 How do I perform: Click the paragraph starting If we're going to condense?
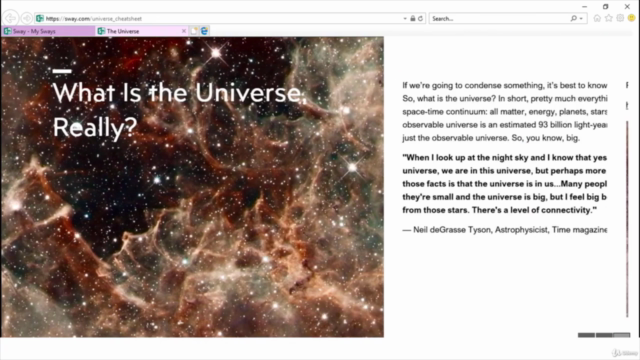pyautogui.click(x=504, y=111)
